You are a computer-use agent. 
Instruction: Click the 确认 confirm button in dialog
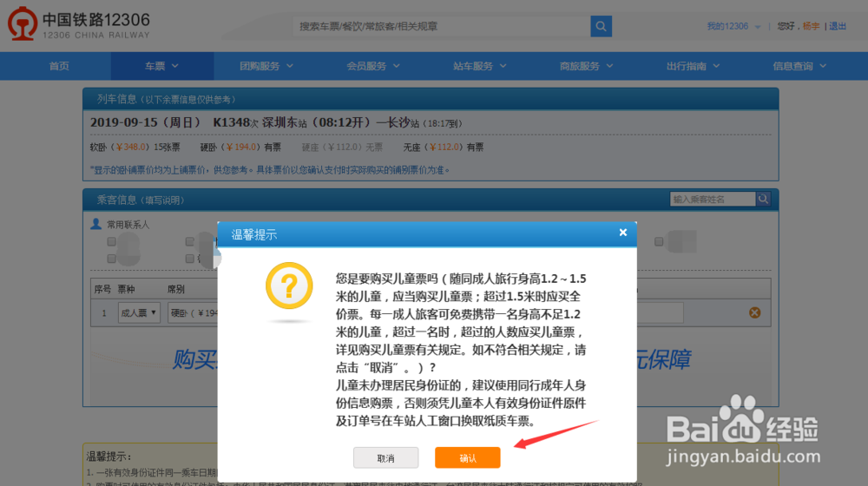tap(467, 457)
